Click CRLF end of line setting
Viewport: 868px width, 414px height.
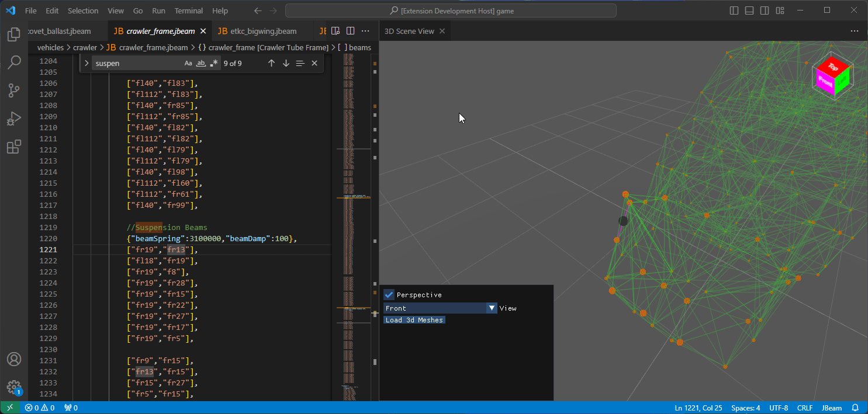(x=804, y=408)
